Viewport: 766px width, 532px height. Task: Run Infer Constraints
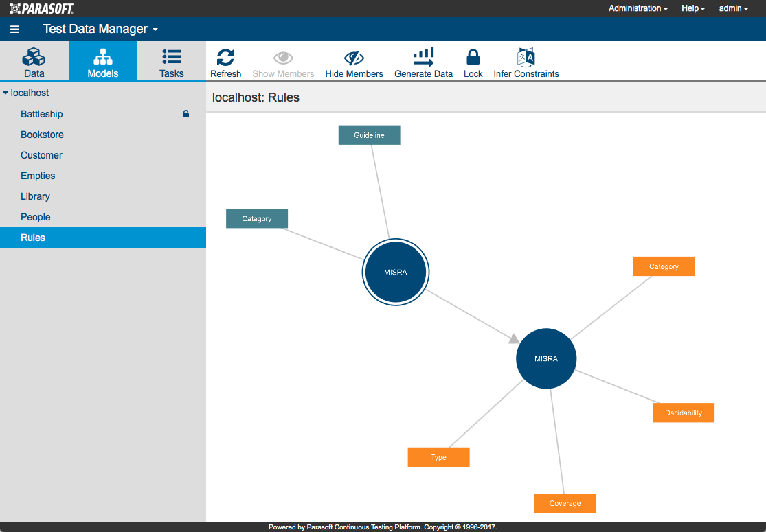[526, 63]
